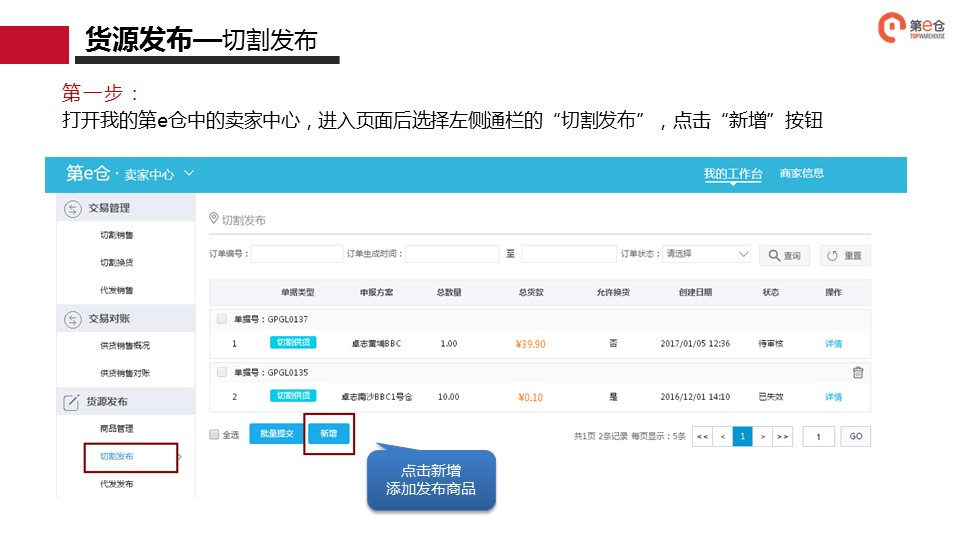Open 详情 link for GPGL0135 row
The image size is (960, 540).
tap(833, 397)
